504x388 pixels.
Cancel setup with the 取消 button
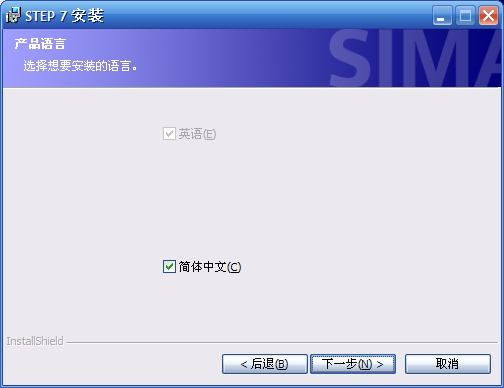[448, 364]
